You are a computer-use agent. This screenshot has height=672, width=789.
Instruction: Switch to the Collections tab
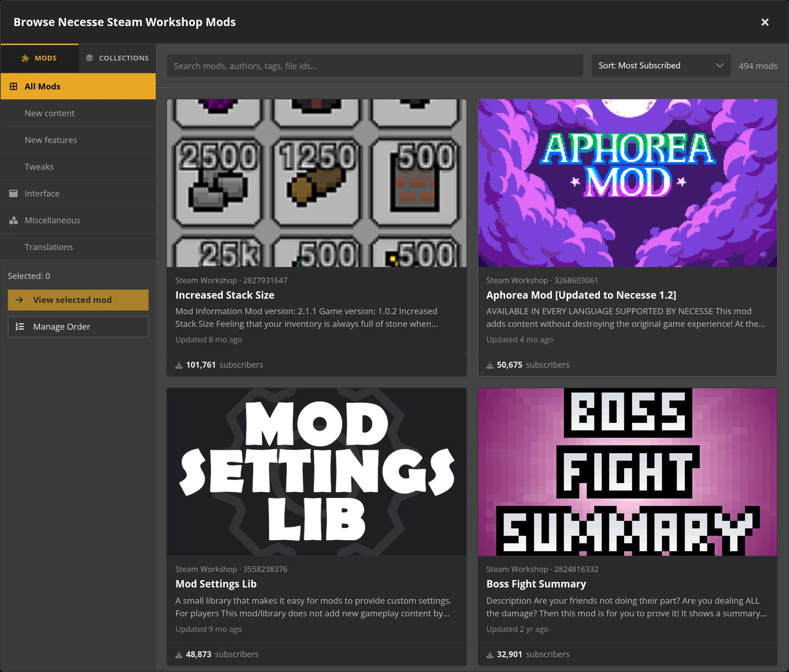[117, 58]
